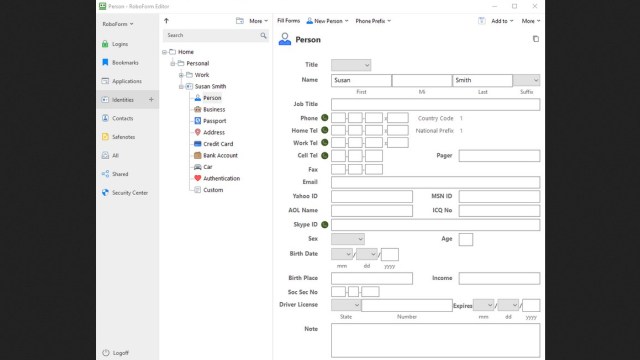Expand the Work folder node
Screen dimensions: 640x360
tap(181, 75)
